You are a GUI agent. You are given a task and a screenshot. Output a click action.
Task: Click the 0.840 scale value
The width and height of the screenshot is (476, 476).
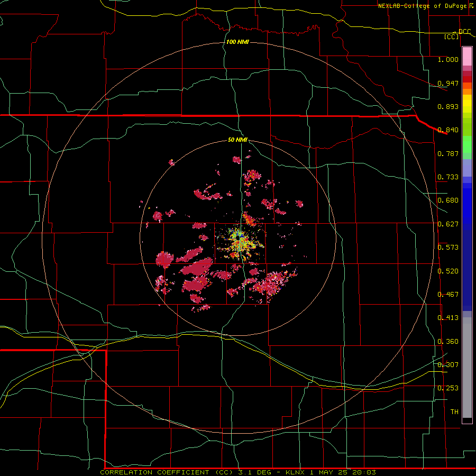[x=448, y=130]
